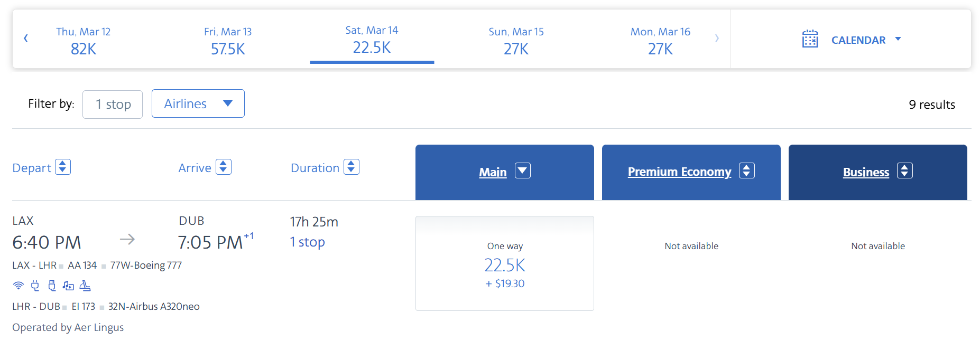
Task: Click the calendar icon
Action: pos(810,39)
